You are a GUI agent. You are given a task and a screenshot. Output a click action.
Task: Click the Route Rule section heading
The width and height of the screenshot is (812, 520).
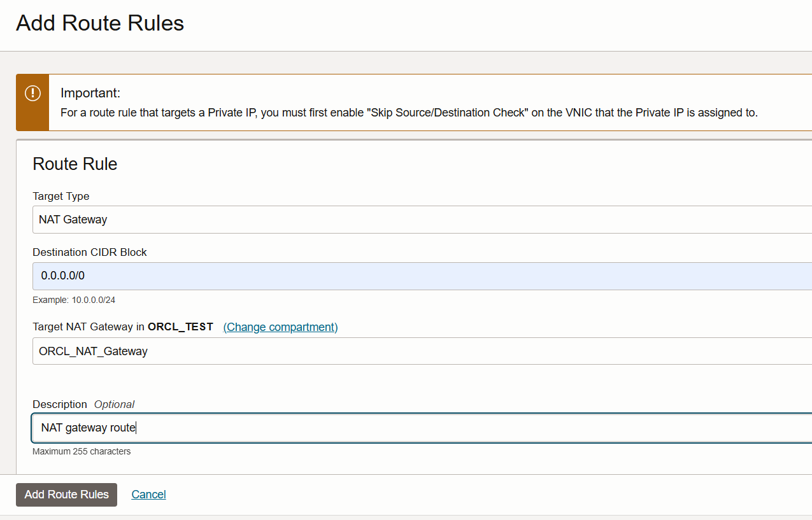click(x=75, y=164)
